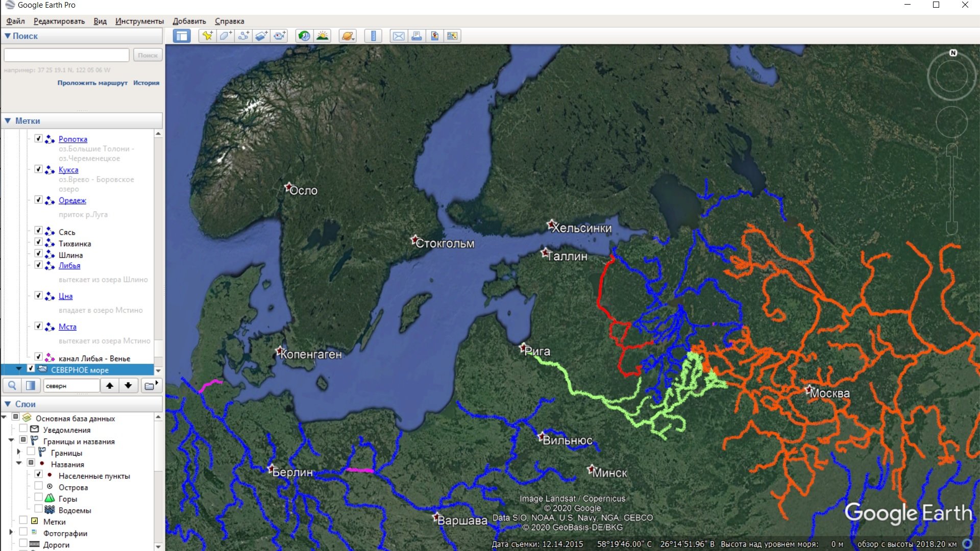This screenshot has height=551, width=980.
Task: Toggle the Сясь checkbox
Action: tap(38, 231)
